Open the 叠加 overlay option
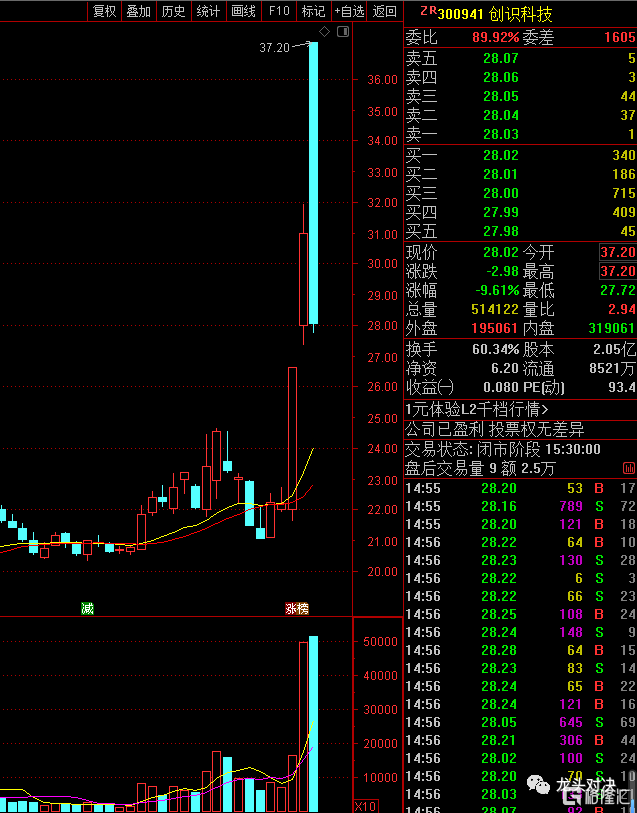Image resolution: width=637 pixels, height=813 pixels. tap(139, 11)
